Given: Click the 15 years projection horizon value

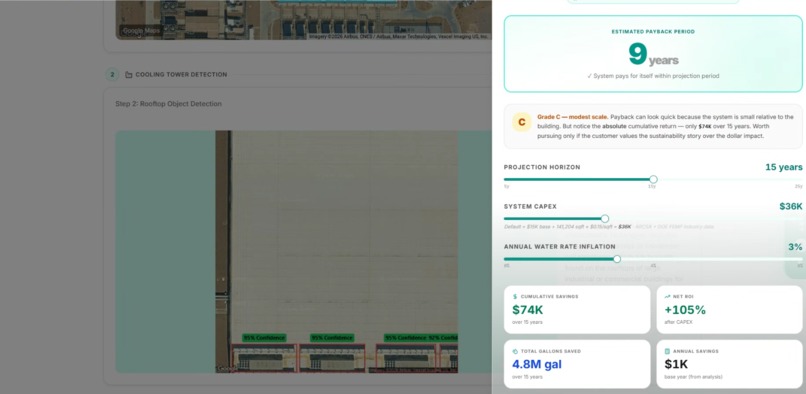Looking at the screenshot, I should tap(783, 167).
